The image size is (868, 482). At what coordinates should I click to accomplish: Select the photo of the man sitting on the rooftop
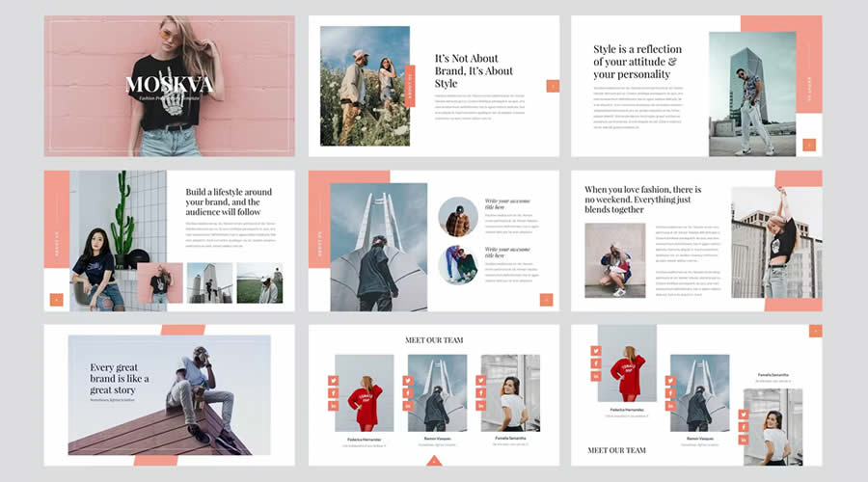click(x=170, y=395)
